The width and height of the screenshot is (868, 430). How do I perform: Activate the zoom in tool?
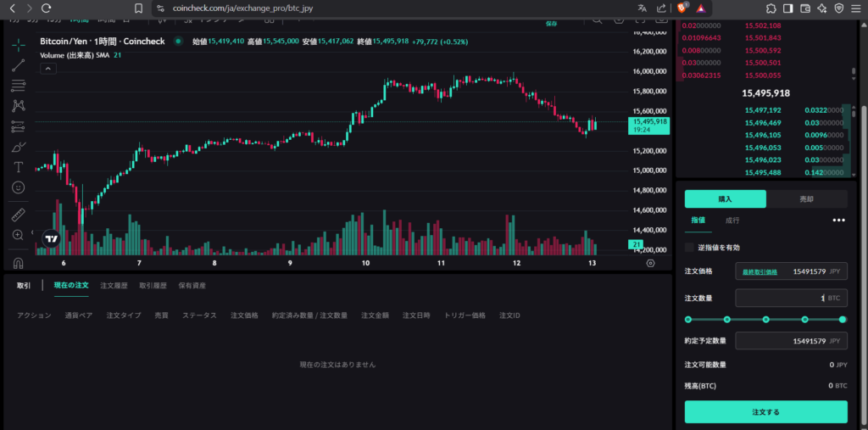point(19,235)
